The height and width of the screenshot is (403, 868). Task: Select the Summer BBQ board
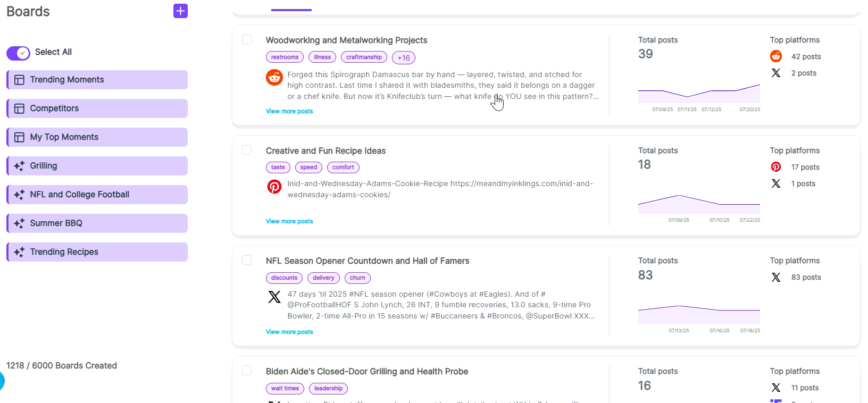(56, 223)
